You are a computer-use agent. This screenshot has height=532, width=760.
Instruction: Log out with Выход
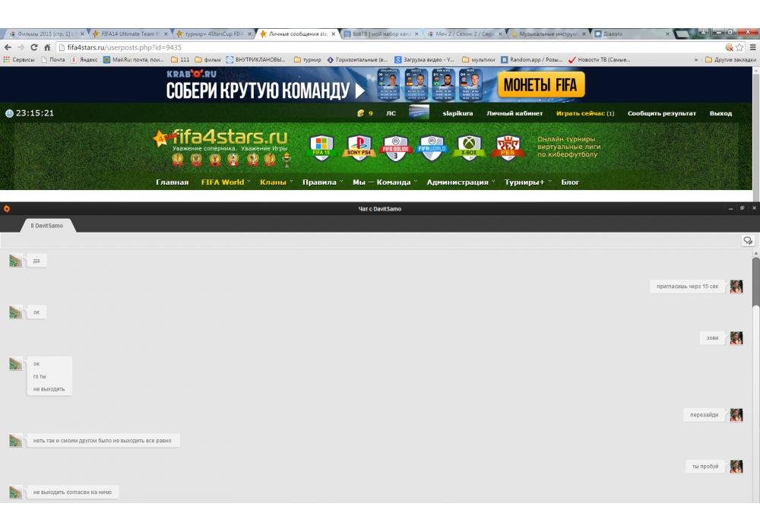720,113
